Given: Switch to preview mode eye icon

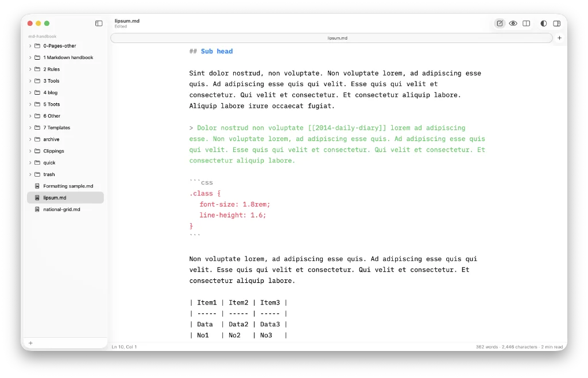Looking at the screenshot, I should (x=513, y=23).
